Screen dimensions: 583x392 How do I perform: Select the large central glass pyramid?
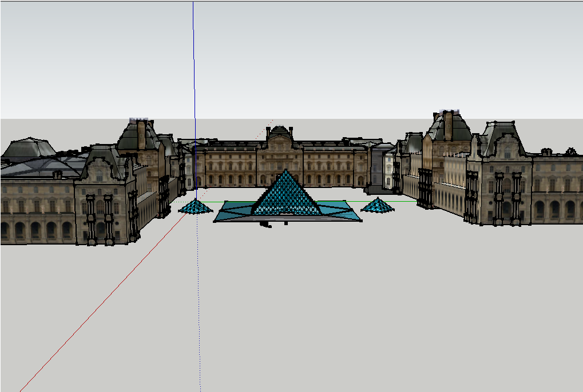pyautogui.click(x=285, y=194)
